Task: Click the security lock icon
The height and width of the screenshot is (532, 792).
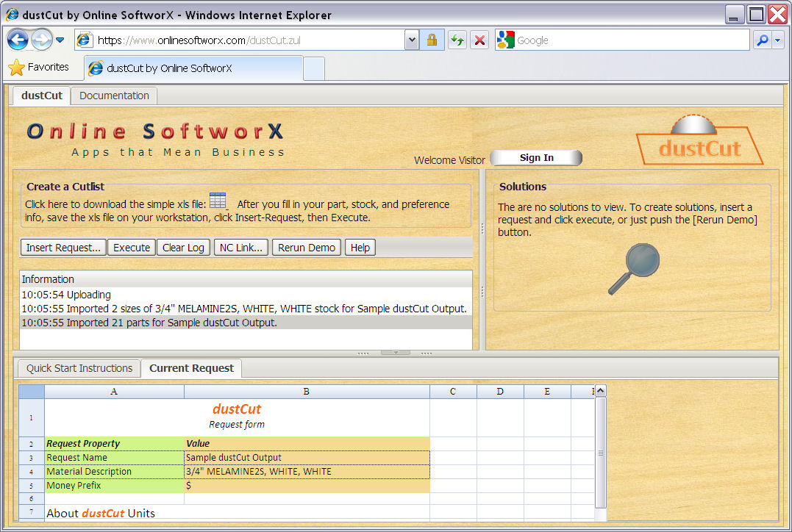Action: (432, 40)
